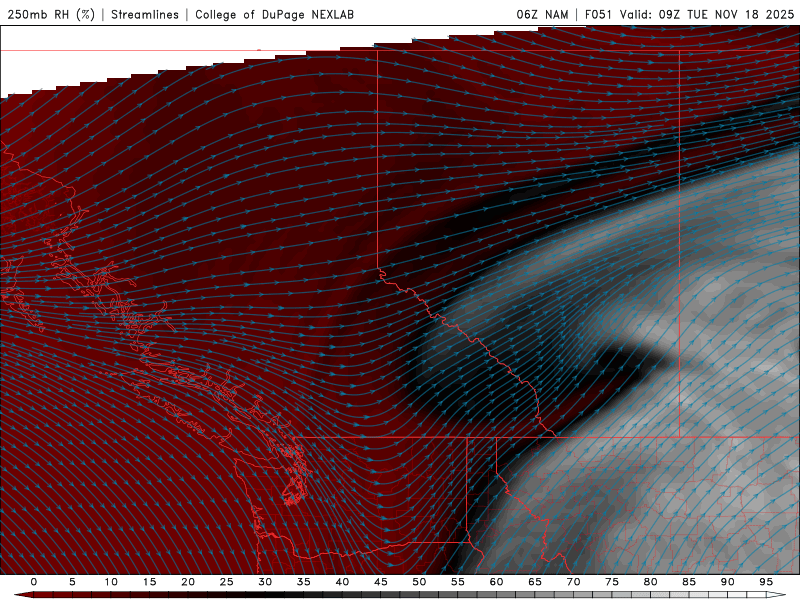Click the "06Z NAM" model run text
The height and width of the screenshot is (600, 800).
pyautogui.click(x=542, y=14)
